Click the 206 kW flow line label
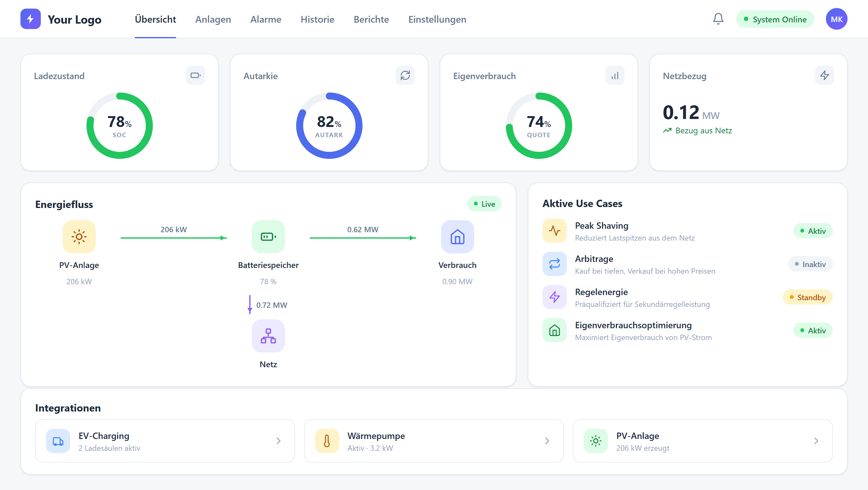Screen dimensions: 868x490 pyautogui.click(x=174, y=229)
